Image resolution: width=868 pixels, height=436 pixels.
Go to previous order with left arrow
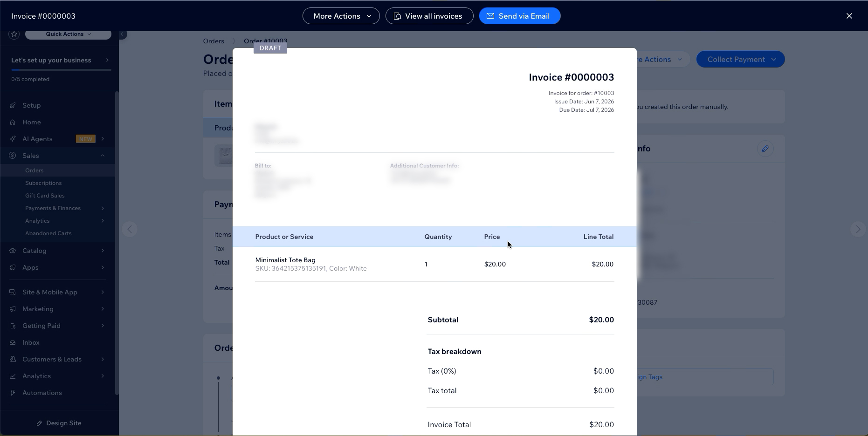(x=130, y=229)
